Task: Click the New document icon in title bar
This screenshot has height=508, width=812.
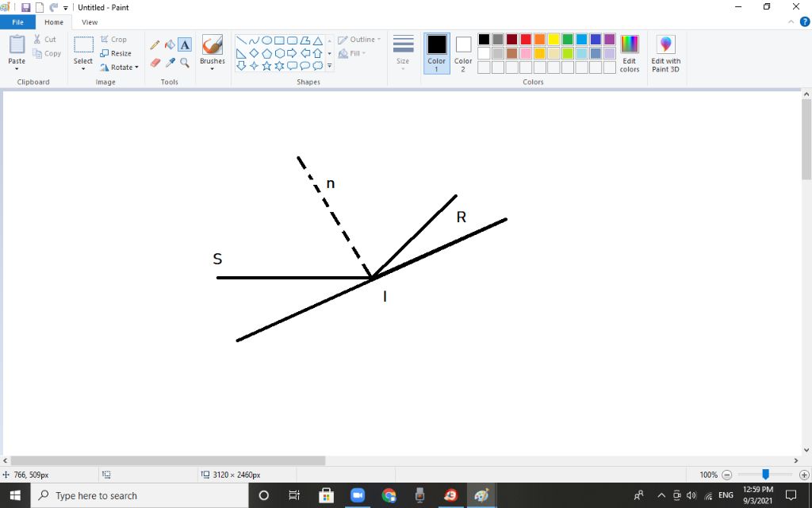Action: pyautogui.click(x=40, y=7)
